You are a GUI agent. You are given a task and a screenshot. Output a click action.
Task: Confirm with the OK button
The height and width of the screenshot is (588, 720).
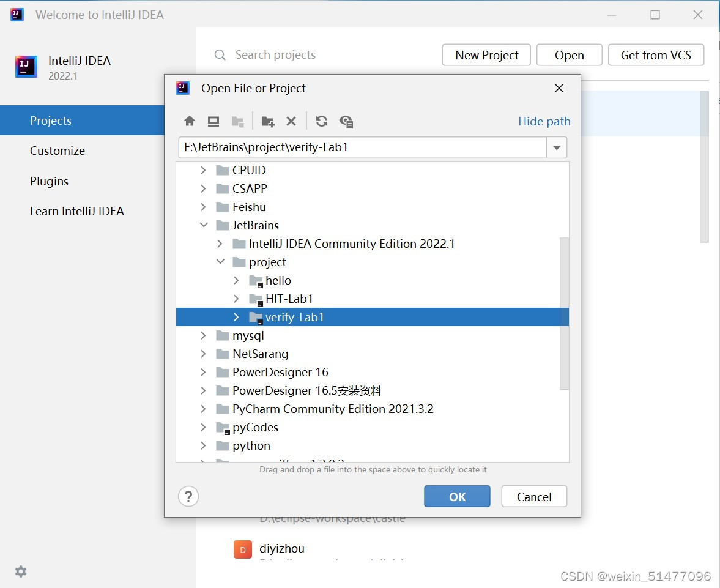tap(457, 497)
